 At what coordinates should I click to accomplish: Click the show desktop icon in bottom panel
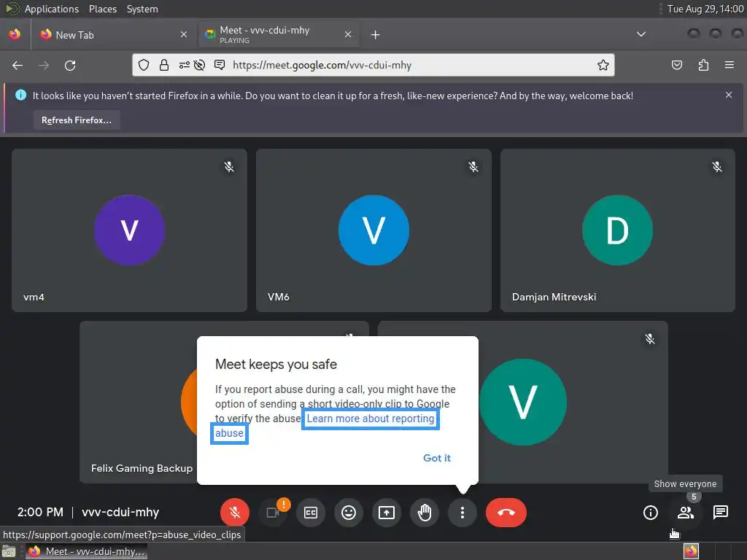[9, 552]
